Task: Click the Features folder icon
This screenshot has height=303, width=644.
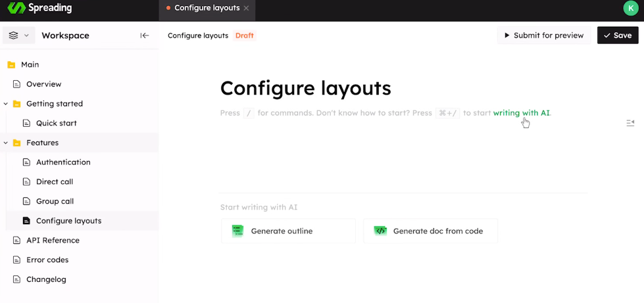Action: pyautogui.click(x=17, y=143)
